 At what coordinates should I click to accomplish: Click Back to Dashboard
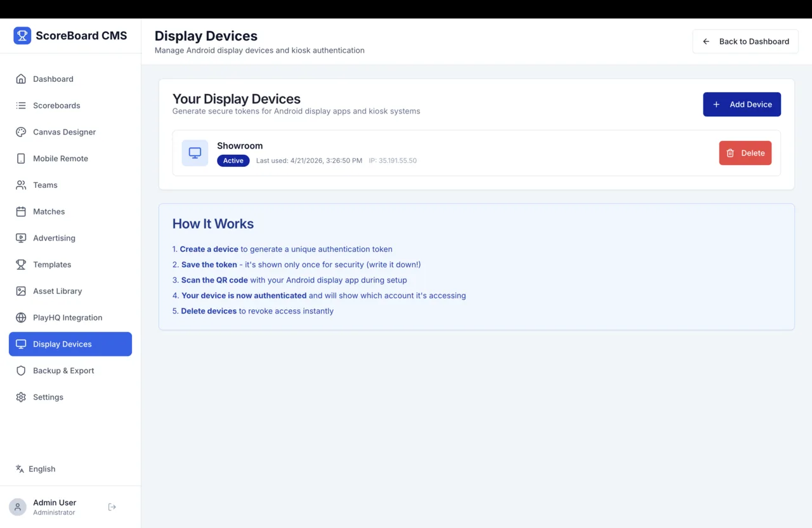pos(745,41)
